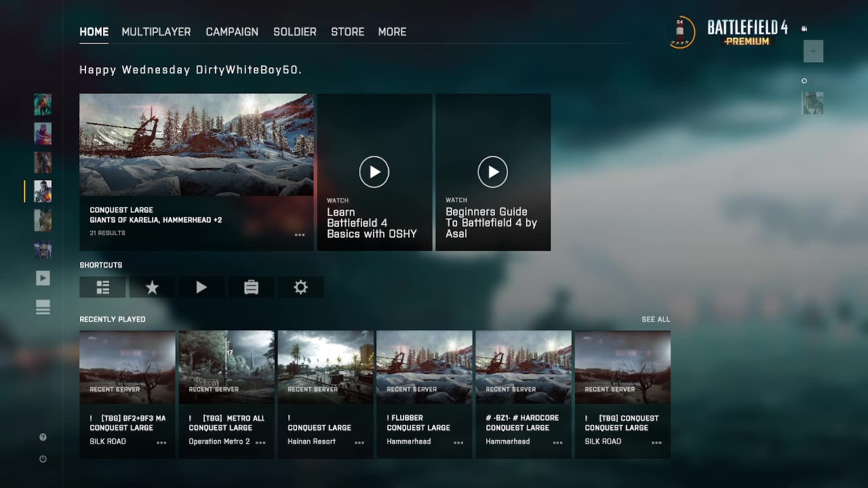Open the loadout briefcase shortcut
Screen dimensions: 868x488
pos(251,287)
